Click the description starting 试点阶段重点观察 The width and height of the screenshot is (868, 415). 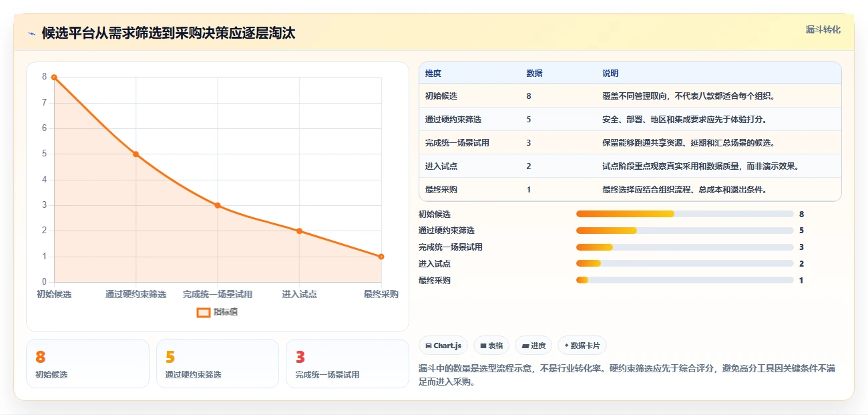click(700, 166)
